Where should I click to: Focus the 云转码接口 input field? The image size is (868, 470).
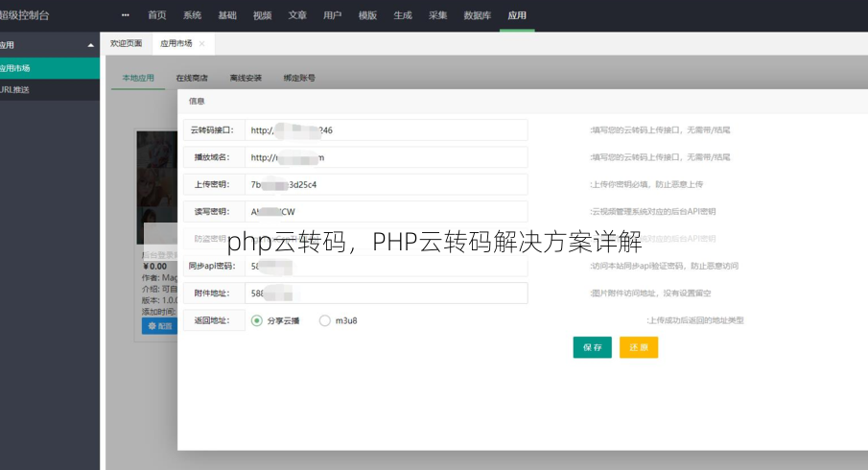pos(387,130)
